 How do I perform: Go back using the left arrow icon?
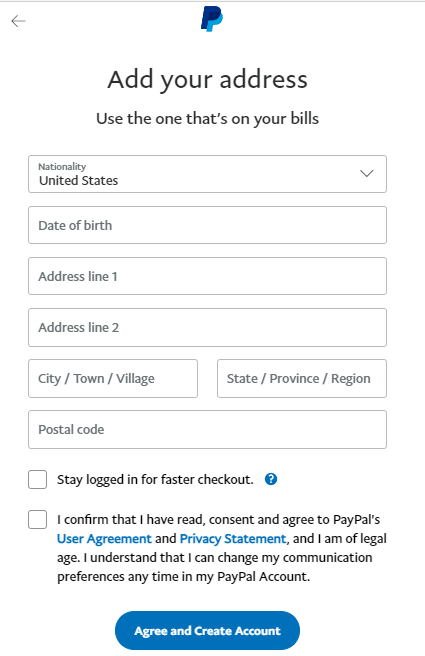click(x=18, y=20)
